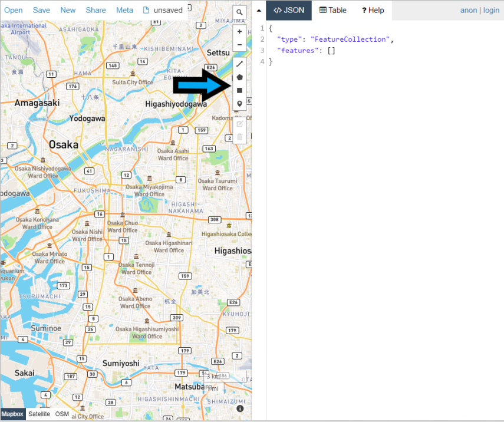Click the login link
Screen dimensions: 504x422
click(491, 10)
